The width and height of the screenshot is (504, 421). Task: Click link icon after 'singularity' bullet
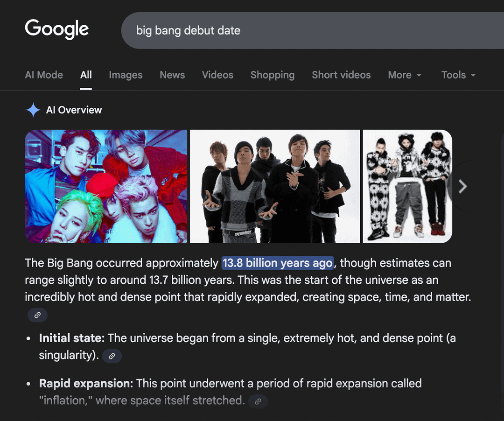point(112,356)
